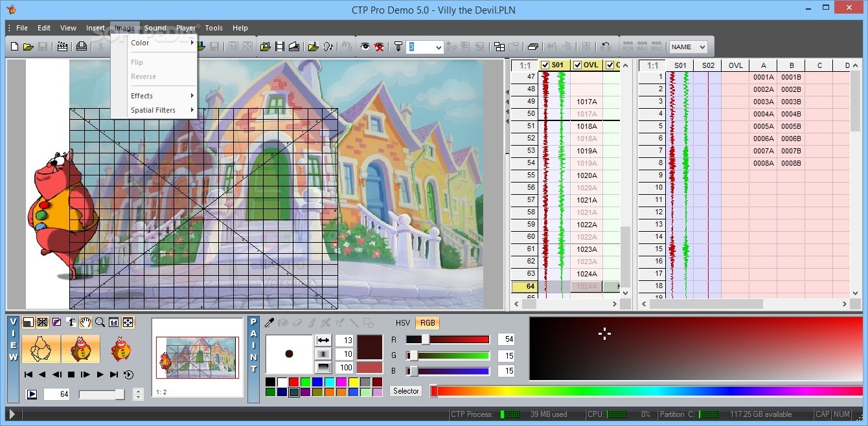Click the ear sound icon in the toolbar
Screen dimensions: 868x426
point(328,47)
